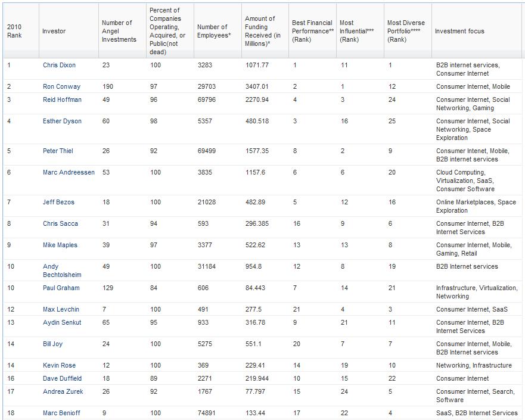Select employees value 5275

pyautogui.click(x=205, y=344)
